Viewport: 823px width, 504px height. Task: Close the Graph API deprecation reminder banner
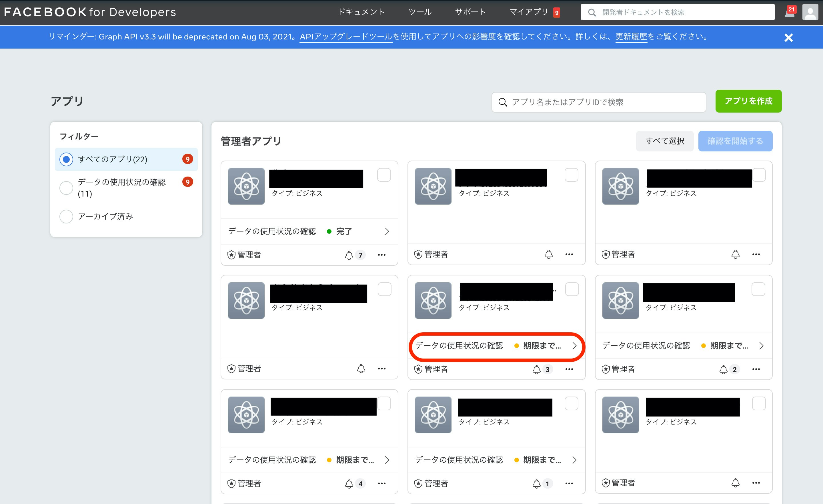789,38
